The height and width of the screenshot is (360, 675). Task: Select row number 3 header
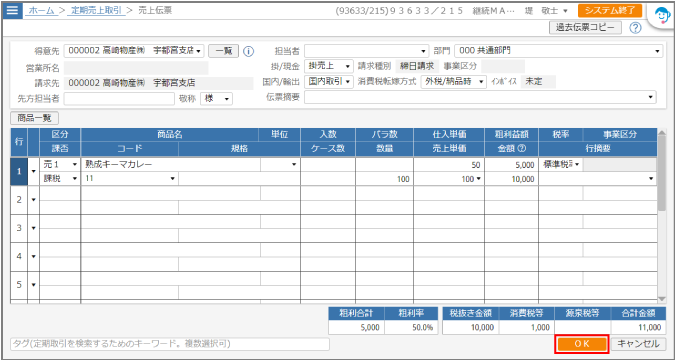19,228
